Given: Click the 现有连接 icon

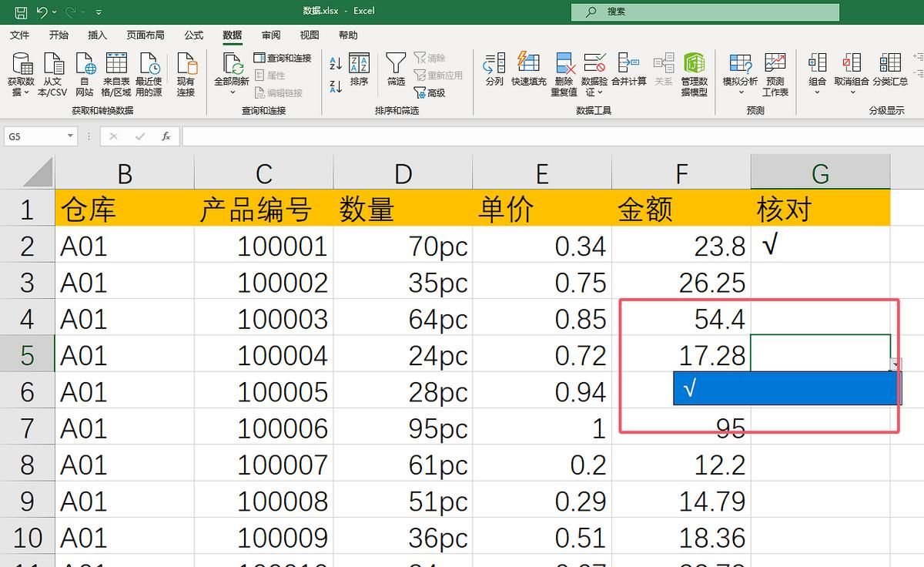Looking at the screenshot, I should pyautogui.click(x=186, y=74).
